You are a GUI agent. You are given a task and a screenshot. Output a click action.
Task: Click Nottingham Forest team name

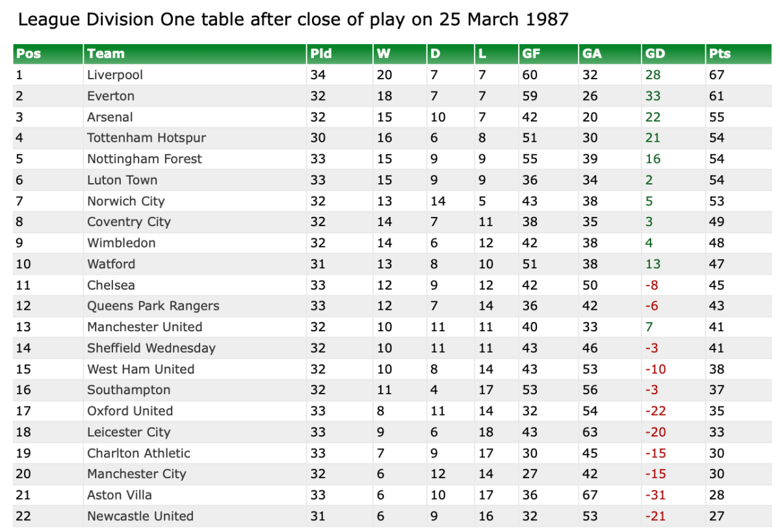click(144, 159)
